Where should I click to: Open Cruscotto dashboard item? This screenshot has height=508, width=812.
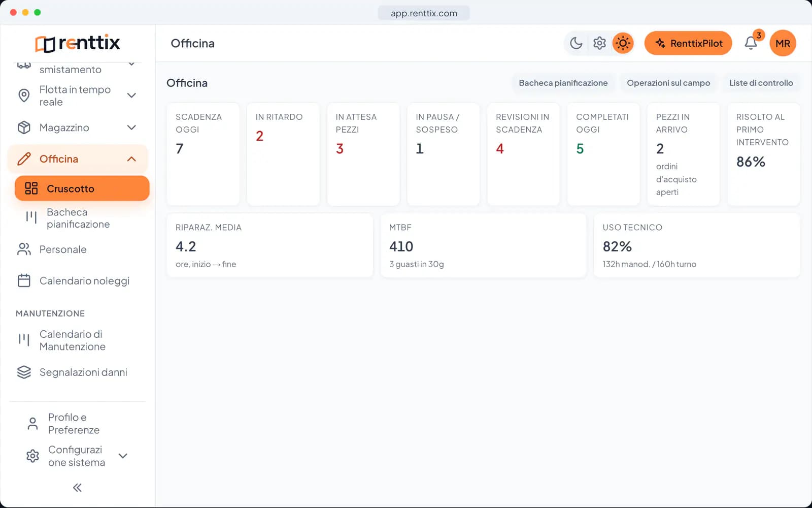pos(82,188)
